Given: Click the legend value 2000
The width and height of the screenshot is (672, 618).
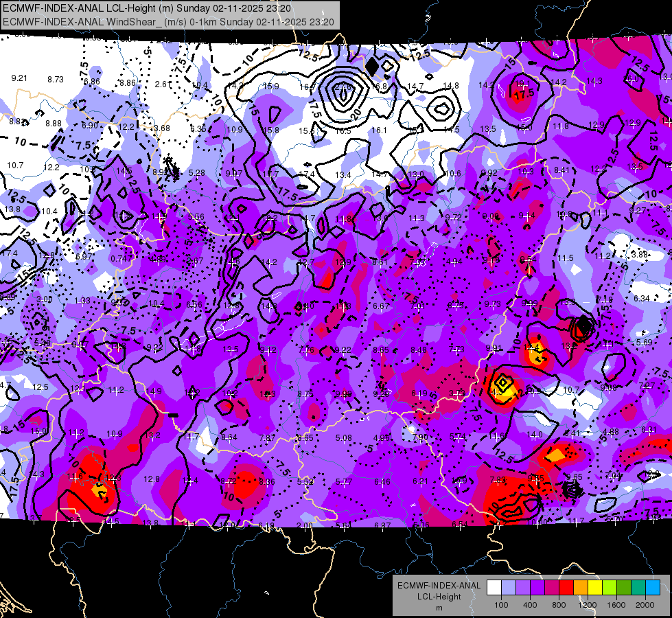Looking at the screenshot, I should click(645, 605).
